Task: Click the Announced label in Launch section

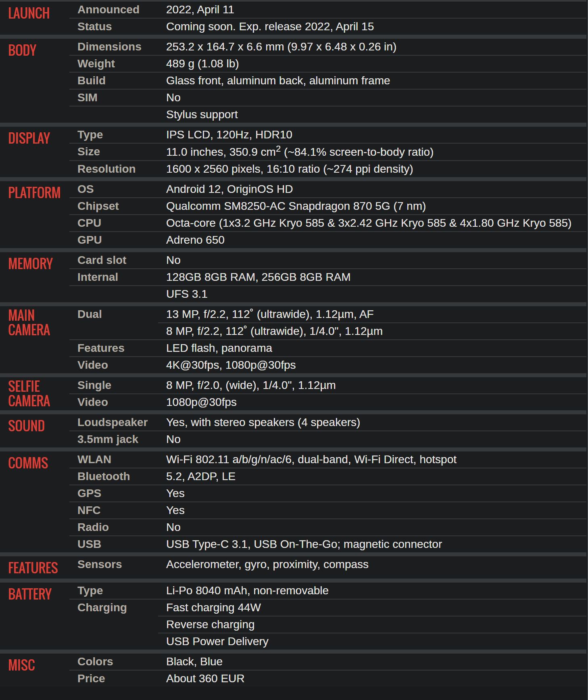Action: pos(108,10)
